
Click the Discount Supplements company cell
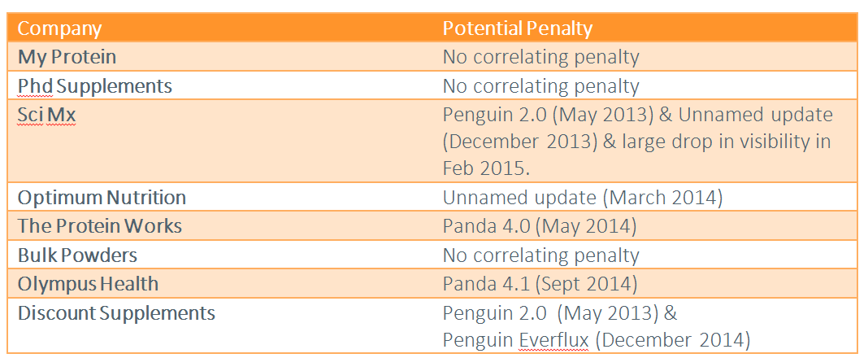point(222,325)
